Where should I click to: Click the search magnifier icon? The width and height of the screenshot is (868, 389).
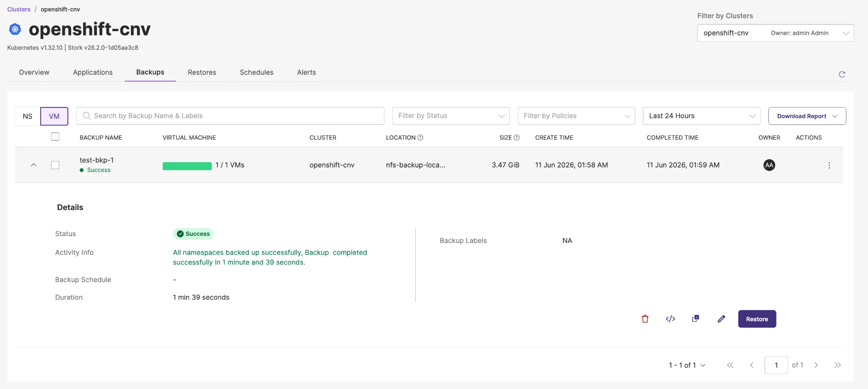pyautogui.click(x=86, y=116)
